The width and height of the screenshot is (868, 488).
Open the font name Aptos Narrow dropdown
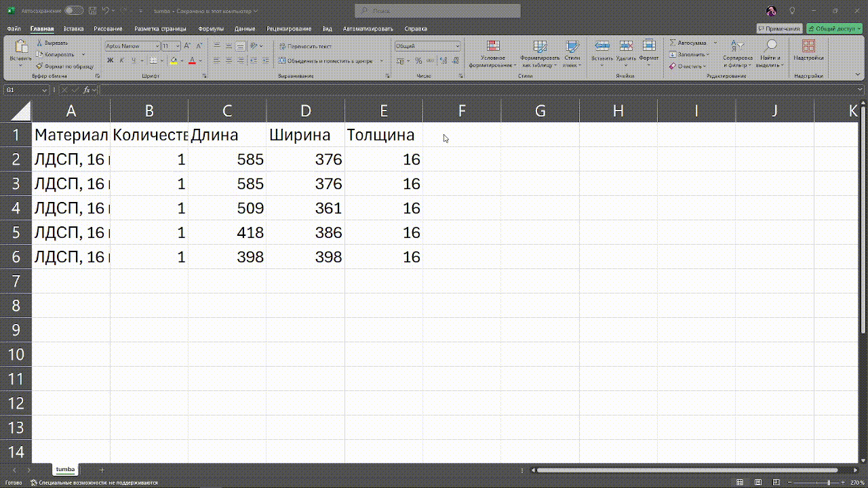157,46
